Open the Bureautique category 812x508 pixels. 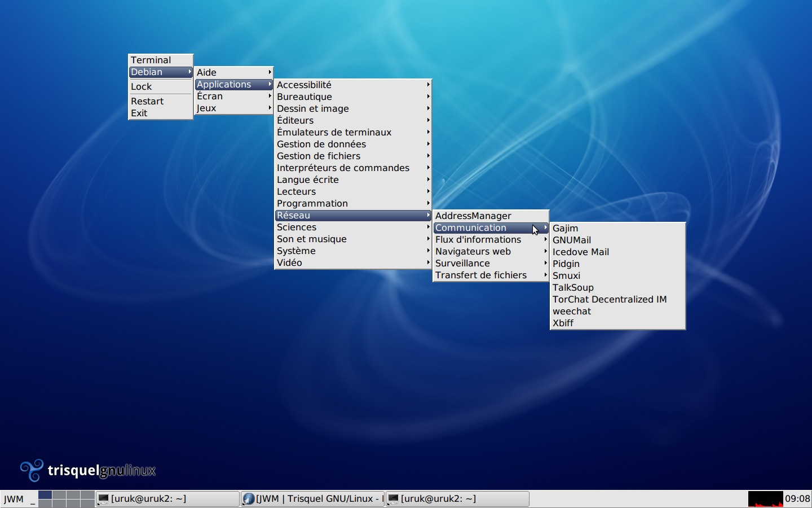pos(353,97)
